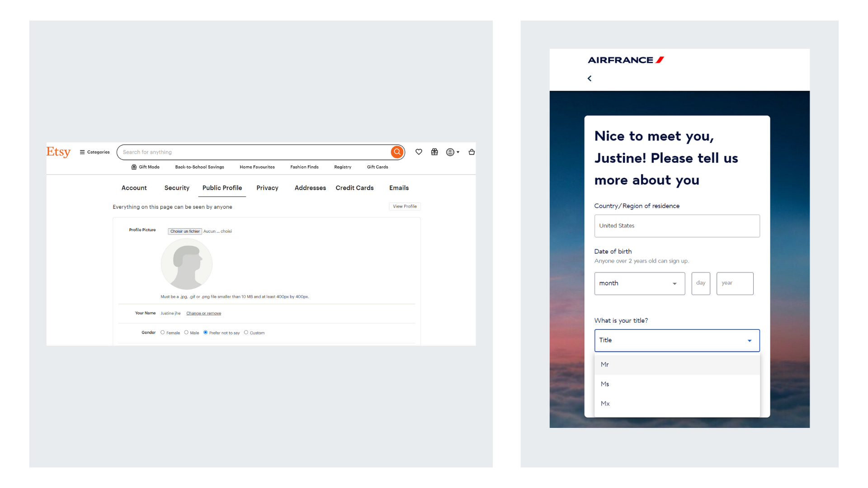
Task: Expand the account avatar dropdown
Action: click(453, 152)
